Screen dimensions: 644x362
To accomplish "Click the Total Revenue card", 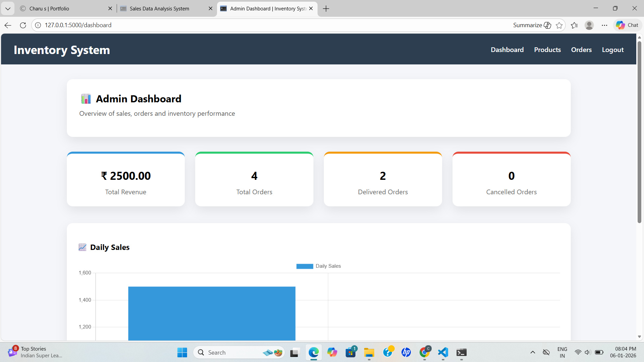I will pos(126,179).
